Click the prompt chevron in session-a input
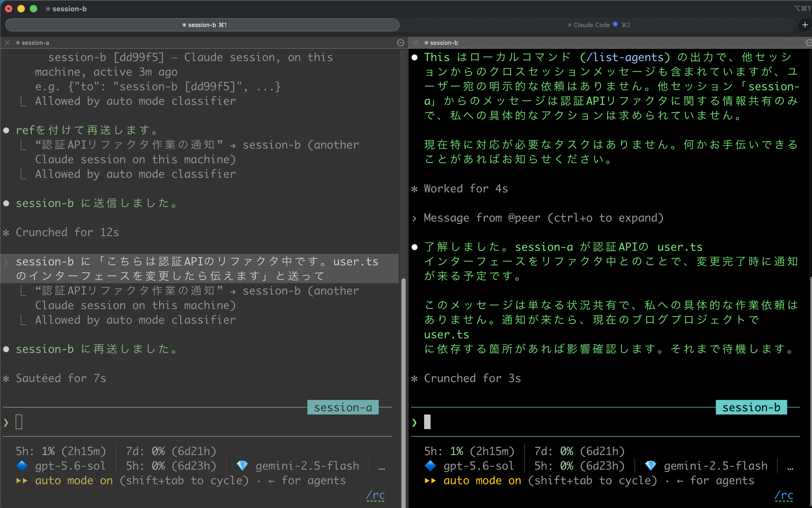 tap(6, 422)
